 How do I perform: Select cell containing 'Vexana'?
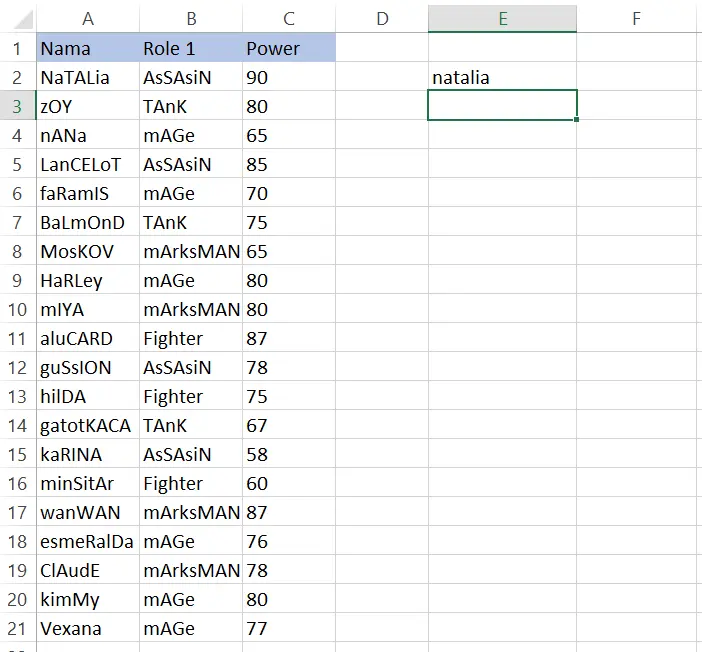click(88, 628)
